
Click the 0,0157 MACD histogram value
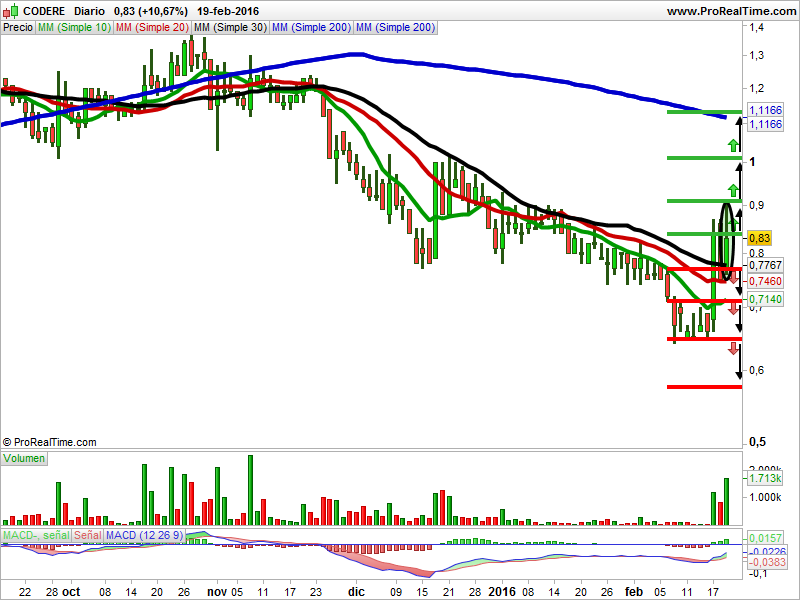pyautogui.click(x=765, y=538)
